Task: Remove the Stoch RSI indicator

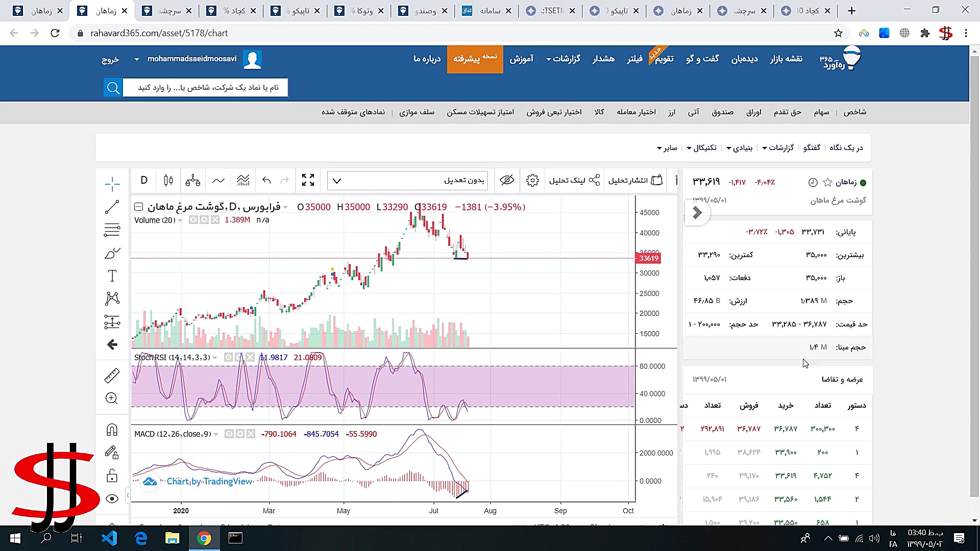Action: [x=250, y=357]
